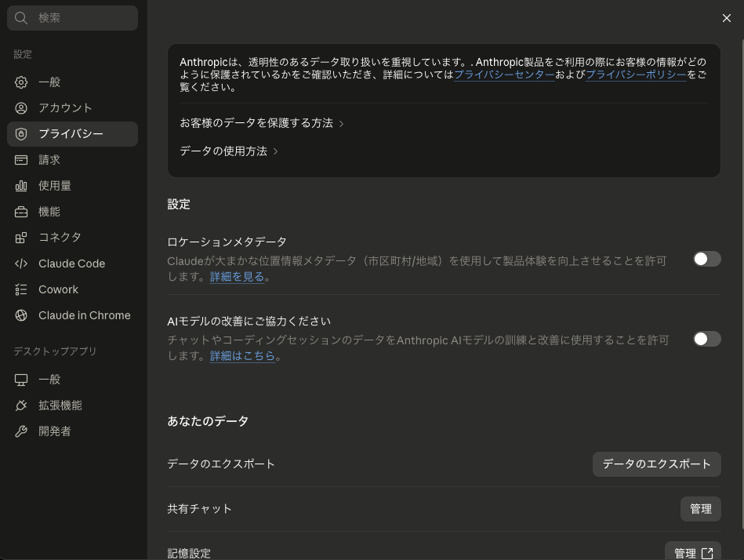Open the 開発者 desktop app page
The height and width of the screenshot is (560, 744).
coord(72,431)
